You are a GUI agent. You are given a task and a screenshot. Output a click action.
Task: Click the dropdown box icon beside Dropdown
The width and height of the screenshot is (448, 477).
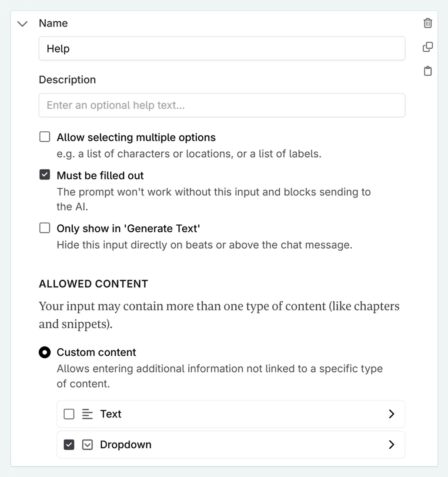[87, 444]
